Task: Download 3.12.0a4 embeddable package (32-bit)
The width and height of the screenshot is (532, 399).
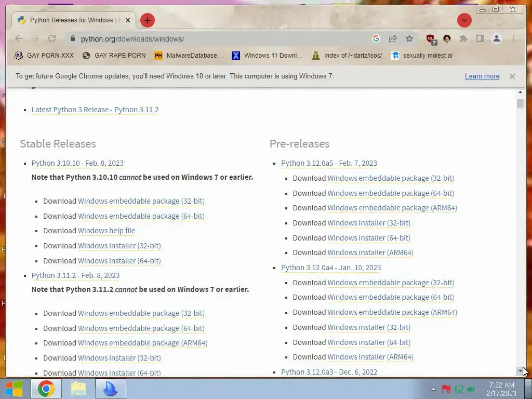Action: pos(391,283)
